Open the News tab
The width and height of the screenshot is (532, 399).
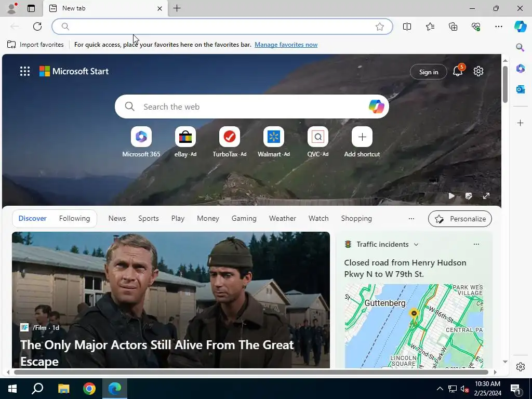tap(117, 219)
